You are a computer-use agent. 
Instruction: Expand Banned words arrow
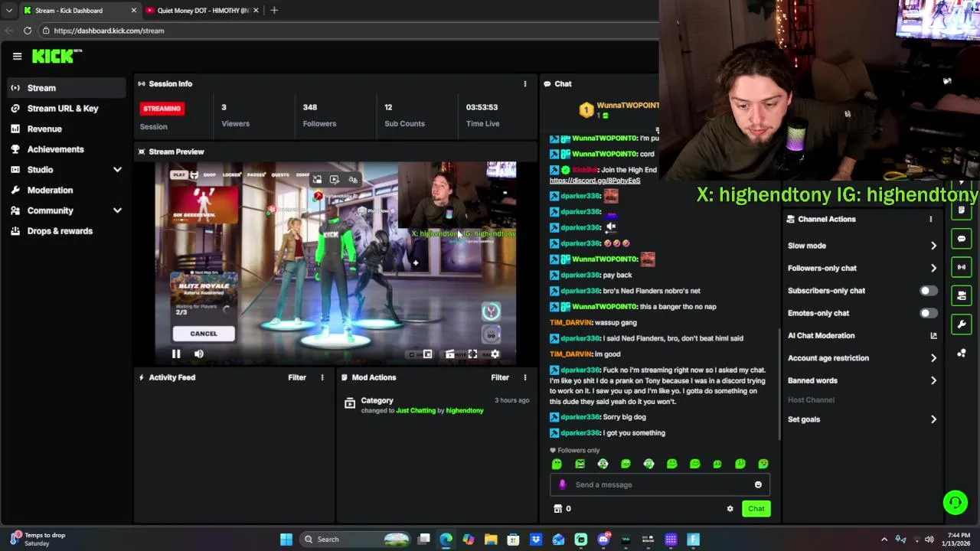[x=933, y=380]
